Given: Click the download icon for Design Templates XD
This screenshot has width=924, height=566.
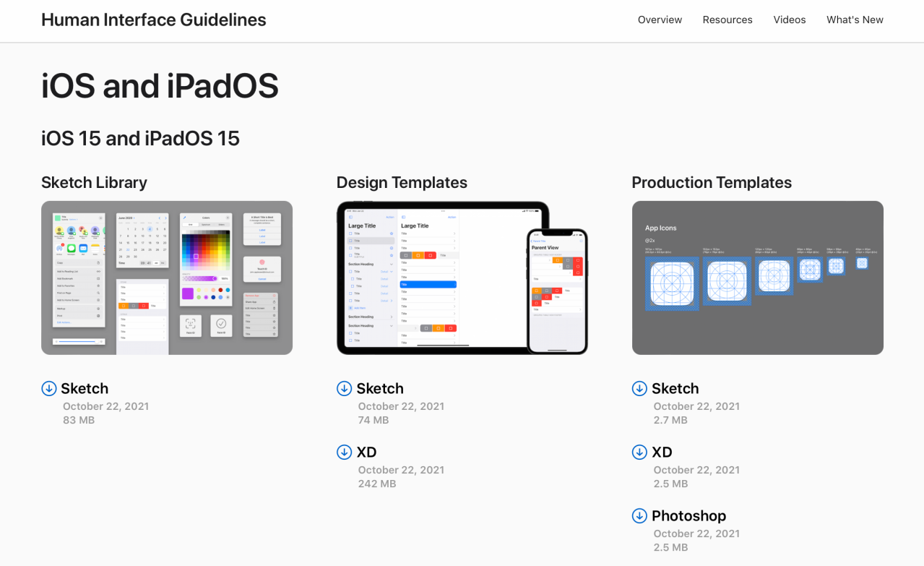Looking at the screenshot, I should (345, 453).
